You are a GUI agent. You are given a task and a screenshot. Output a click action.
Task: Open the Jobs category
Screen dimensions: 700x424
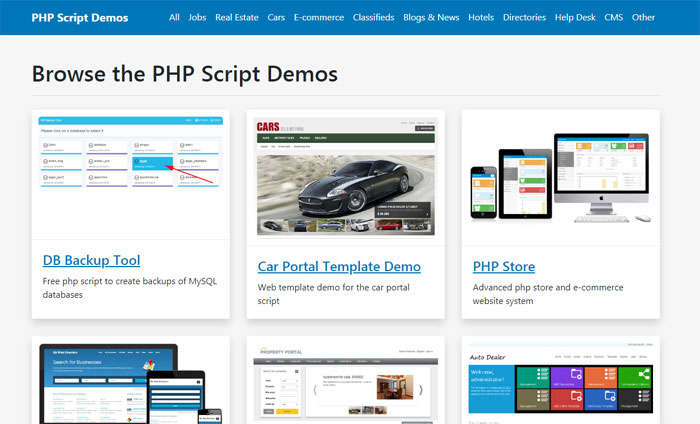tap(197, 17)
